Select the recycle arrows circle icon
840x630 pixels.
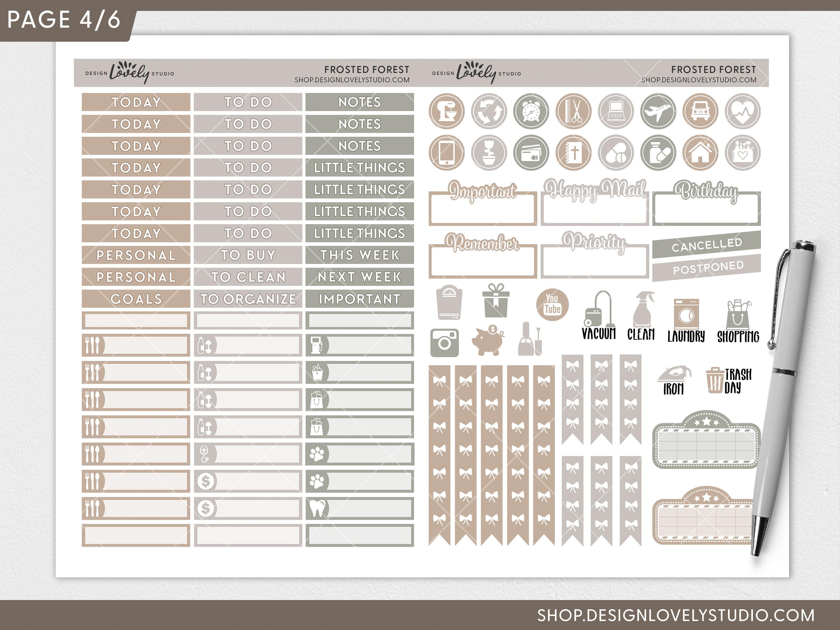pyautogui.click(x=489, y=111)
